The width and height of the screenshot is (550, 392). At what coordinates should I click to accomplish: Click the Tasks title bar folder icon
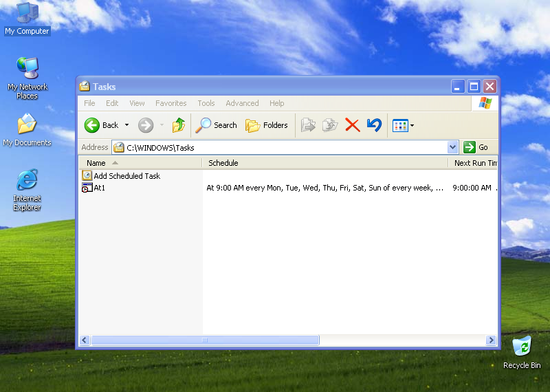point(85,87)
